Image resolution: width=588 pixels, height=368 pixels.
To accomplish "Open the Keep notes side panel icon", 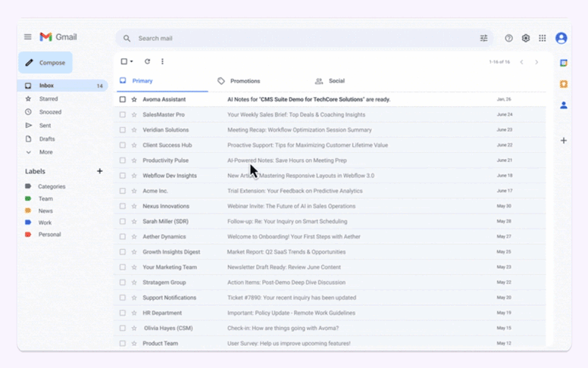I will 564,84.
